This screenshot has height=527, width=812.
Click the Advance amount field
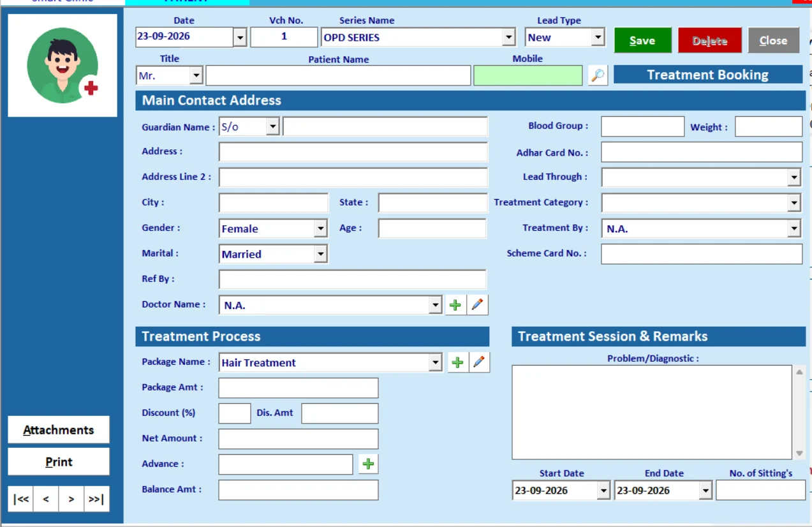click(286, 464)
